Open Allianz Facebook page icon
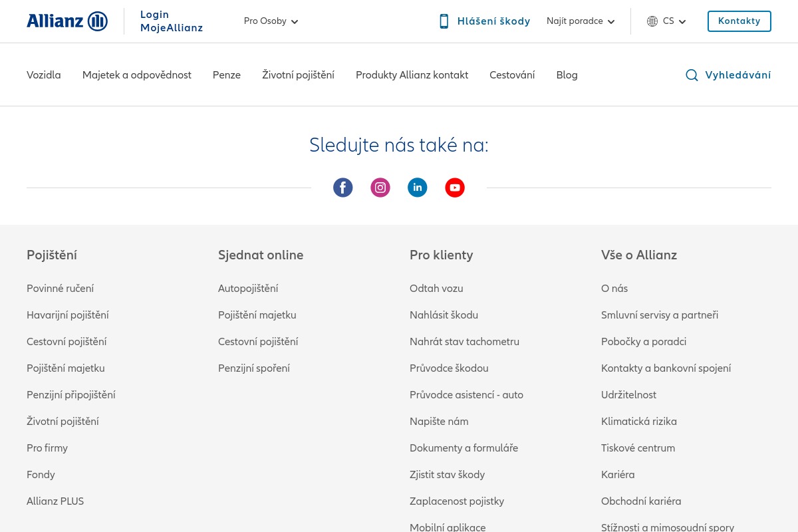Viewport: 798px width, 532px height. coord(343,188)
